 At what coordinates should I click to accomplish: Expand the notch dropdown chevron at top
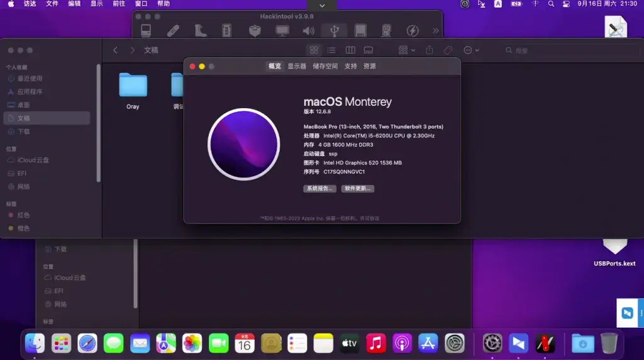pos(322,5)
